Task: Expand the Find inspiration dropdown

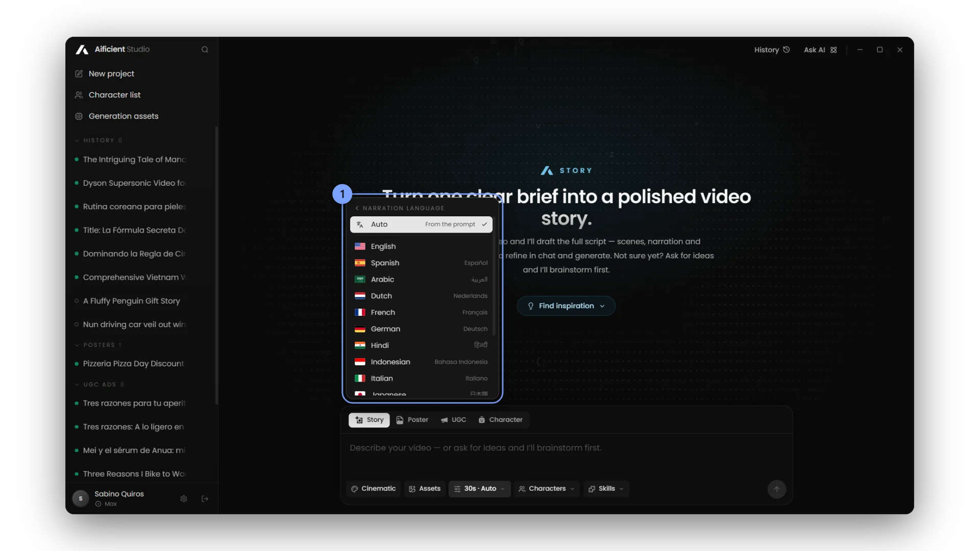Action: 566,306
